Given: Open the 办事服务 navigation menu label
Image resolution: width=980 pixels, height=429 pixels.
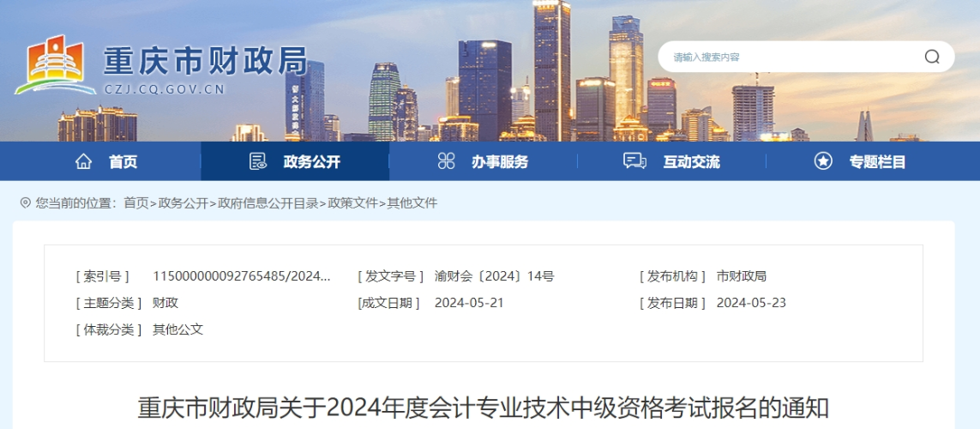Looking at the screenshot, I should click(499, 161).
